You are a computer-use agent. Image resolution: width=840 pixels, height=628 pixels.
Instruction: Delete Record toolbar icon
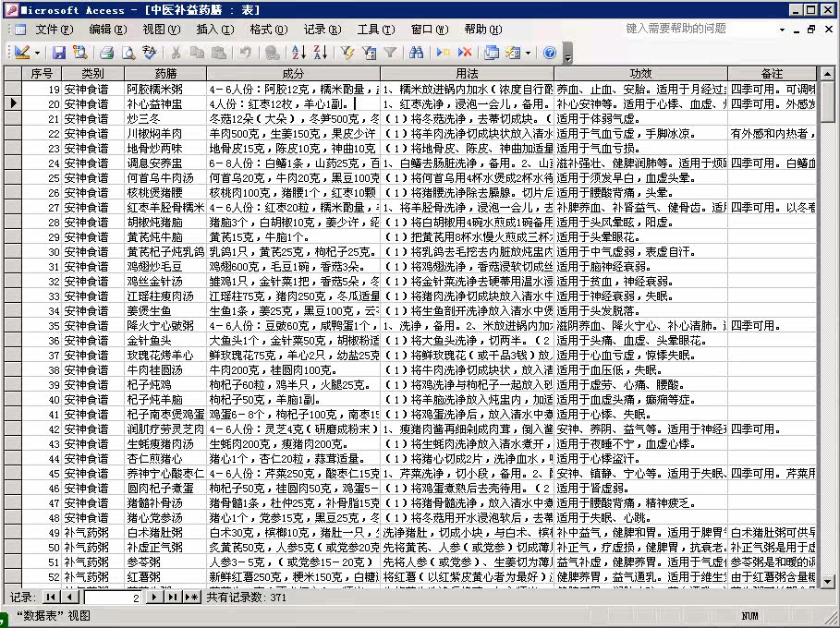(465, 53)
